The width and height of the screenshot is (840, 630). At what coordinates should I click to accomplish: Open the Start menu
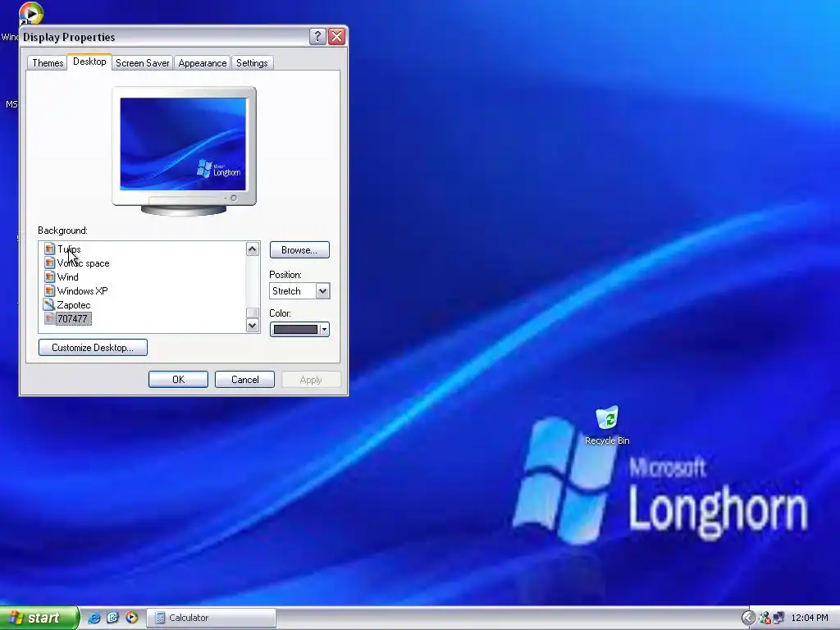coord(39,618)
